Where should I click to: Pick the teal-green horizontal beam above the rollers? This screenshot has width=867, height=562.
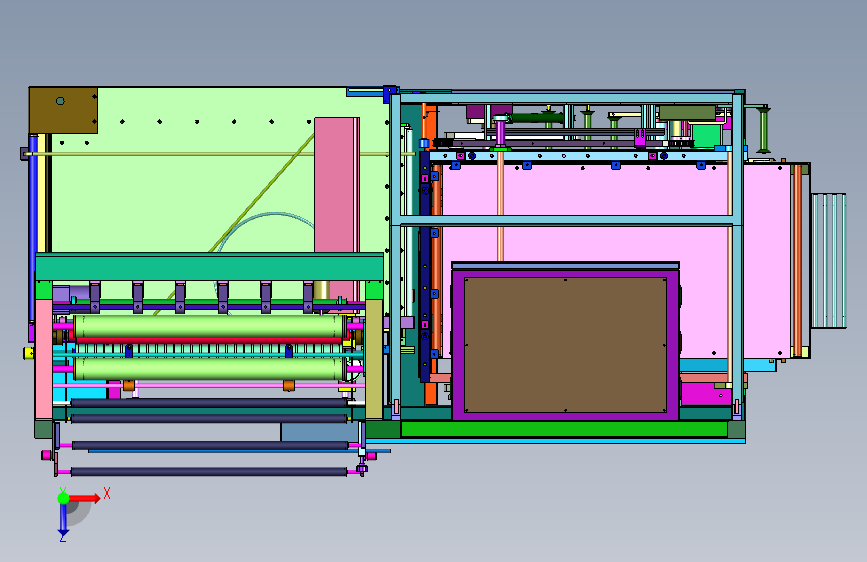tap(210, 267)
